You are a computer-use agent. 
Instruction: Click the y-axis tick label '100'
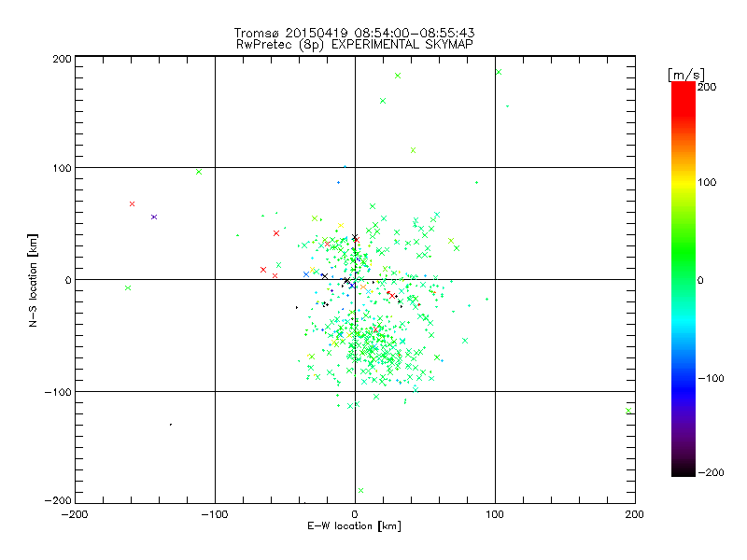62,168
